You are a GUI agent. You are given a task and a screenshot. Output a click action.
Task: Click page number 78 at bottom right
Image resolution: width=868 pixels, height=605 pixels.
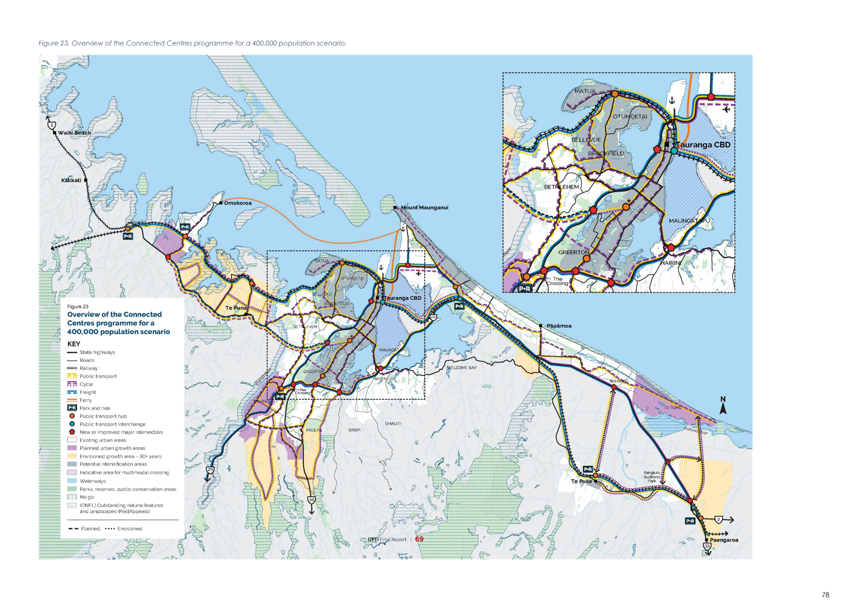coord(825,595)
